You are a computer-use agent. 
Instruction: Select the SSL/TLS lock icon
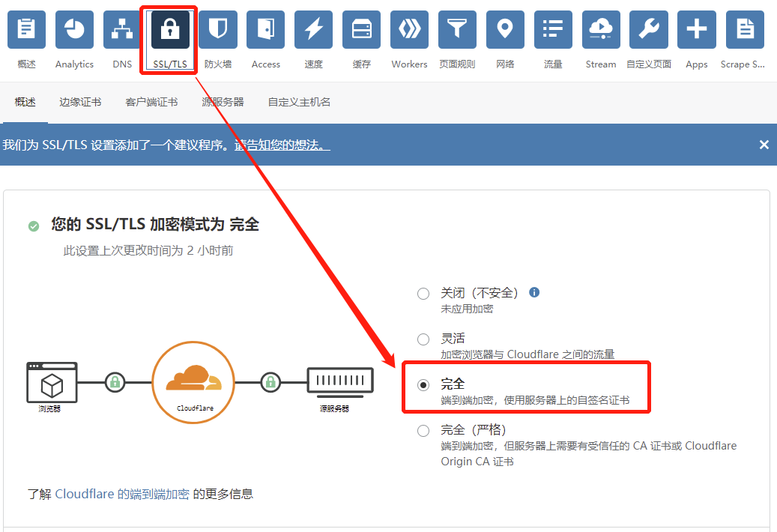[x=169, y=29]
